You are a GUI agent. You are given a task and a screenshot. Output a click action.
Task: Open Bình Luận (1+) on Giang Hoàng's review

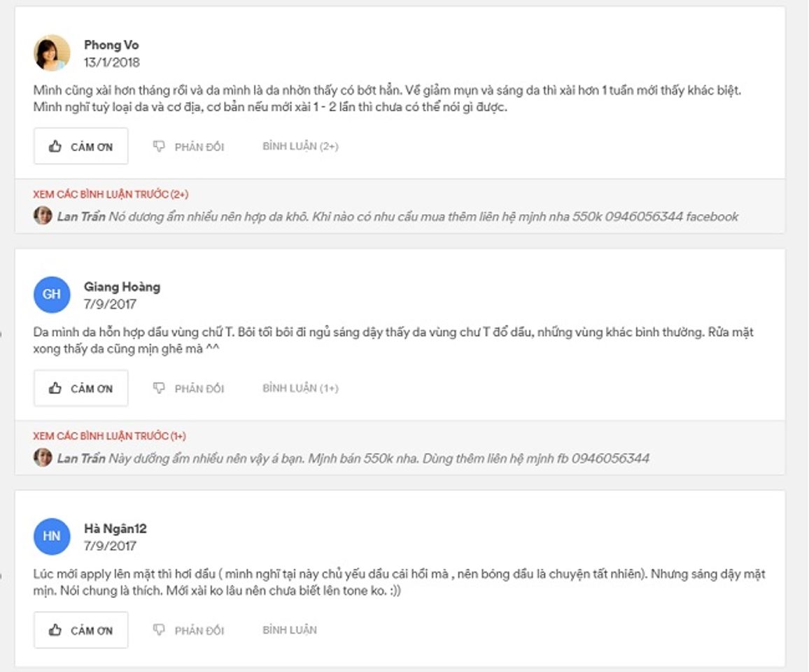pos(300,388)
